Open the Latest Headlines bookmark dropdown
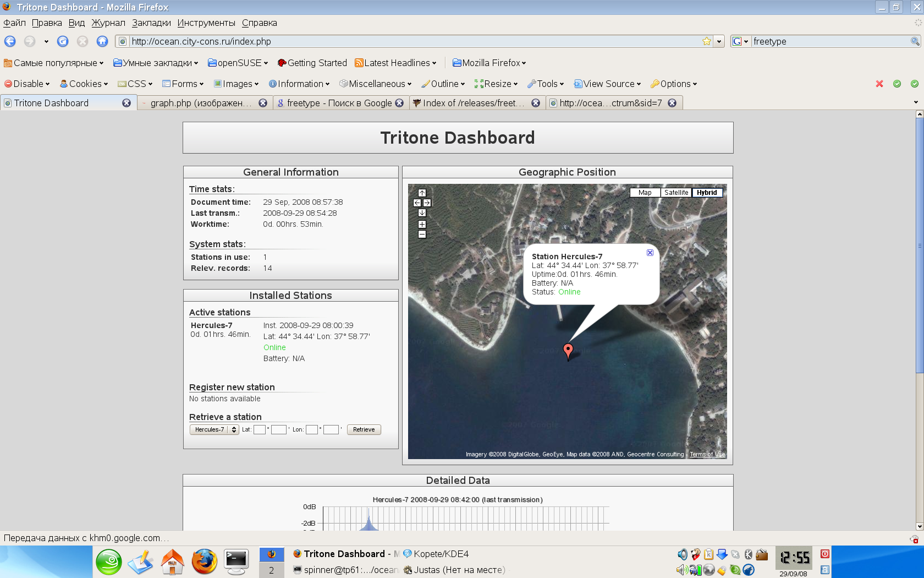The image size is (924, 578). click(x=396, y=63)
